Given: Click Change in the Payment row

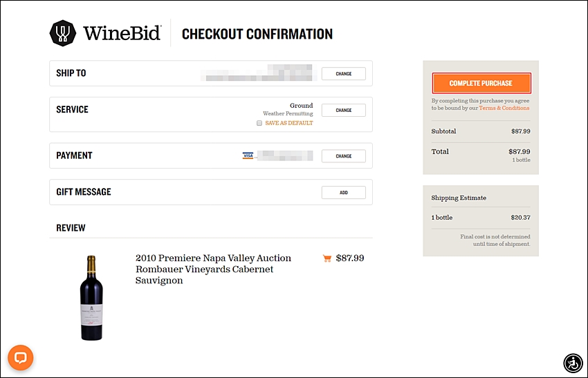Looking at the screenshot, I should [344, 156].
